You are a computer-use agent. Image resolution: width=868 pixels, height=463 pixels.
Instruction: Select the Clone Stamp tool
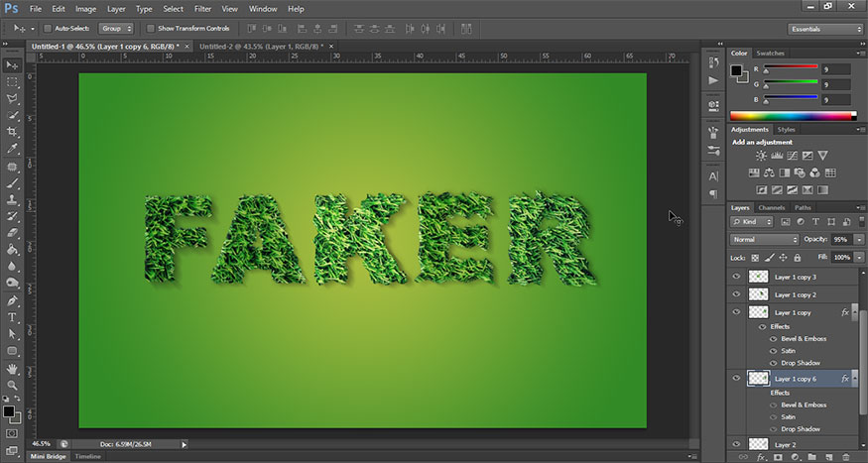coord(12,199)
